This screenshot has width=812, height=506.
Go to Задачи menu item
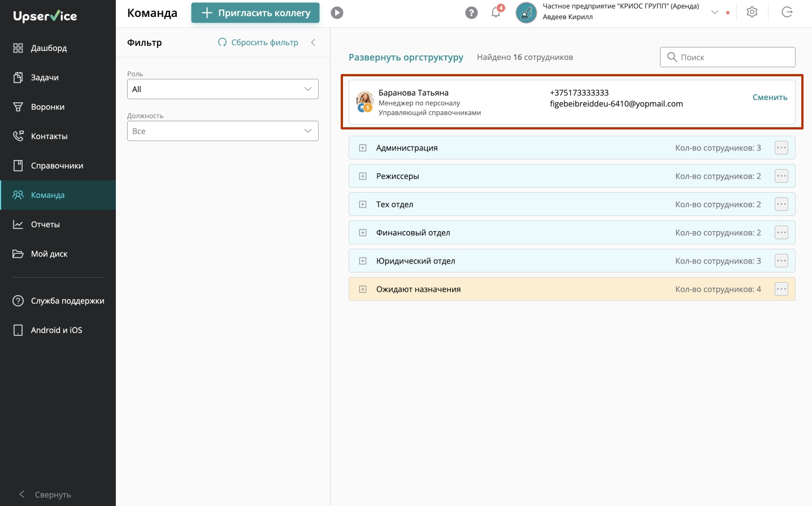click(58, 77)
